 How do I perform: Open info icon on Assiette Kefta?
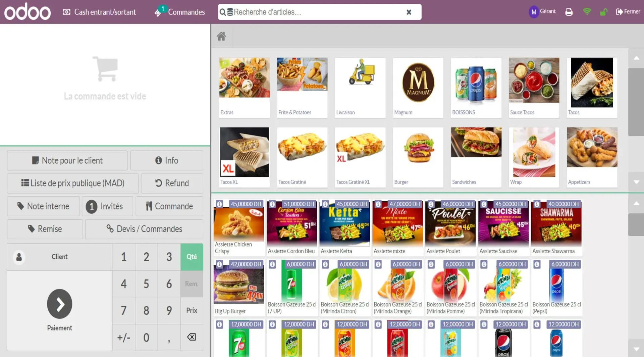click(x=325, y=204)
